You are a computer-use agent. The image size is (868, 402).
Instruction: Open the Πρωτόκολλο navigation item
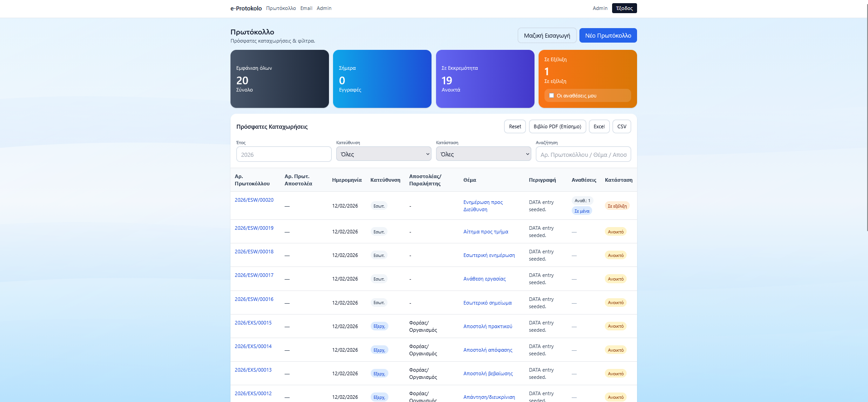click(281, 8)
